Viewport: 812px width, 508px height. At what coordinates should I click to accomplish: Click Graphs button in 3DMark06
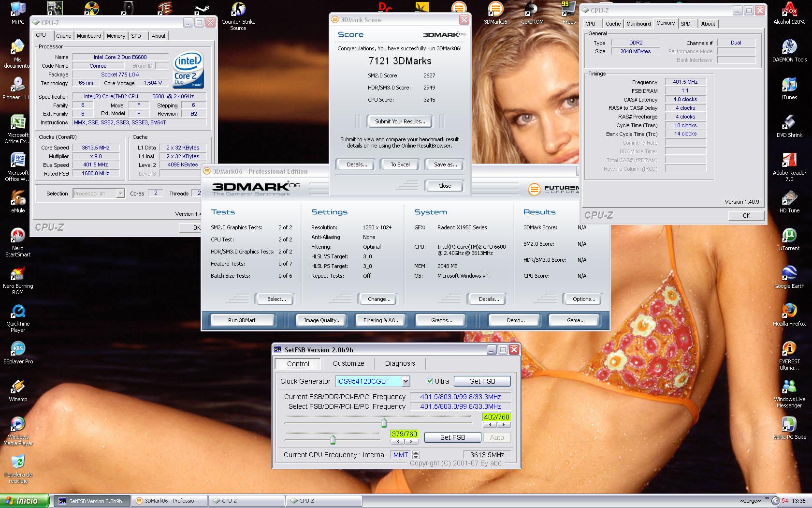(441, 320)
